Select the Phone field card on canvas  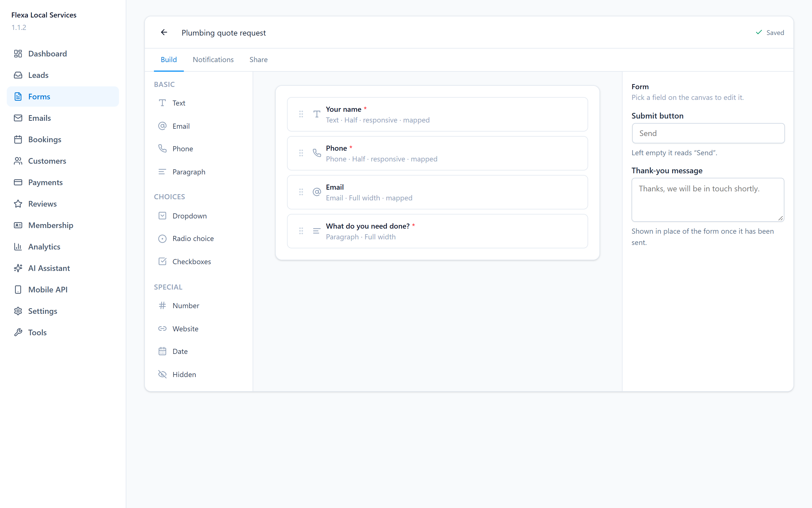(x=437, y=153)
